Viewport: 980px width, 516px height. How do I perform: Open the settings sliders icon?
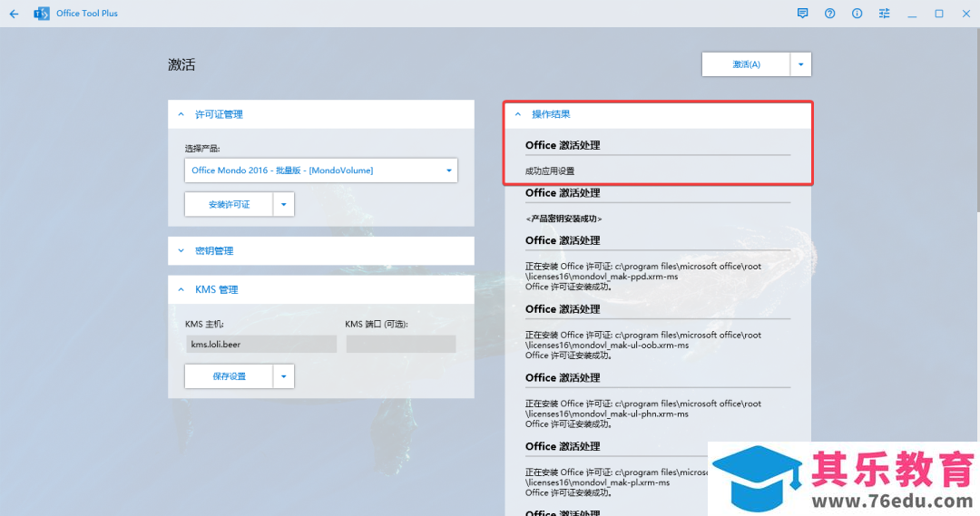884,13
